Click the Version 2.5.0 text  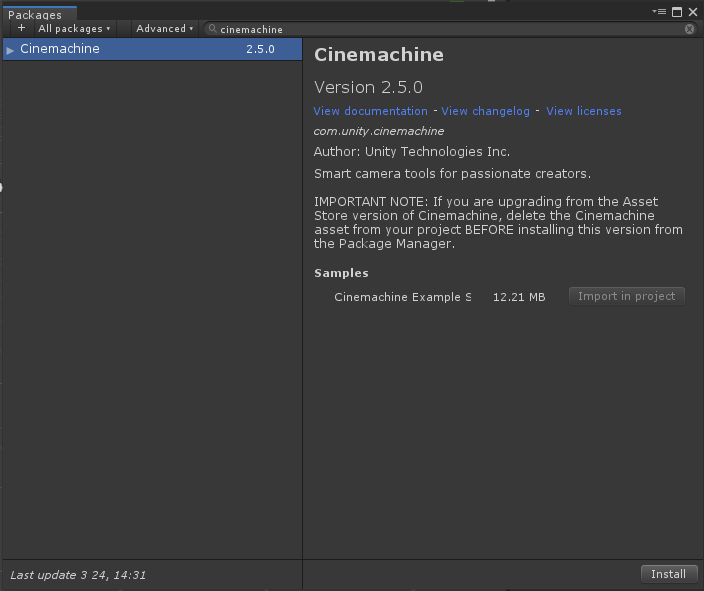pyautogui.click(x=368, y=88)
